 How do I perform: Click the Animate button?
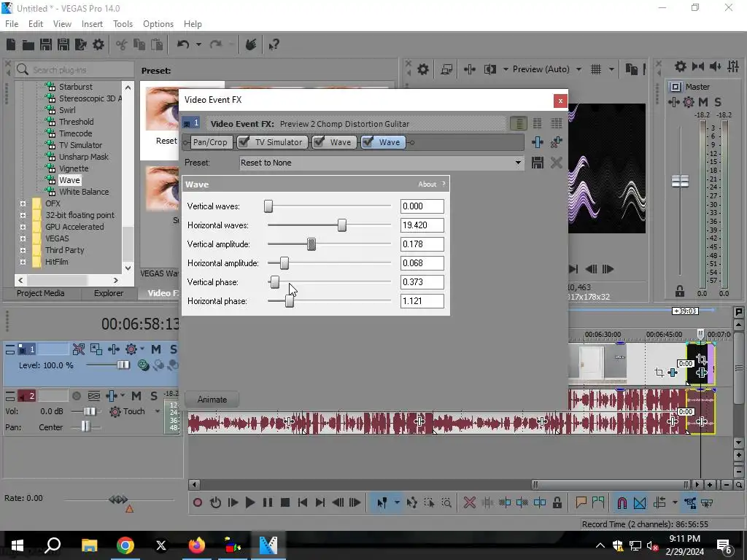pyautogui.click(x=212, y=400)
